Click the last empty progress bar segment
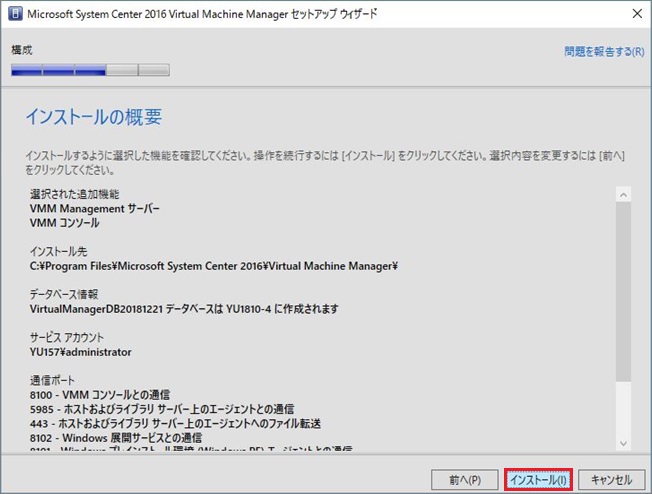The width and height of the screenshot is (652, 494). 154,70
